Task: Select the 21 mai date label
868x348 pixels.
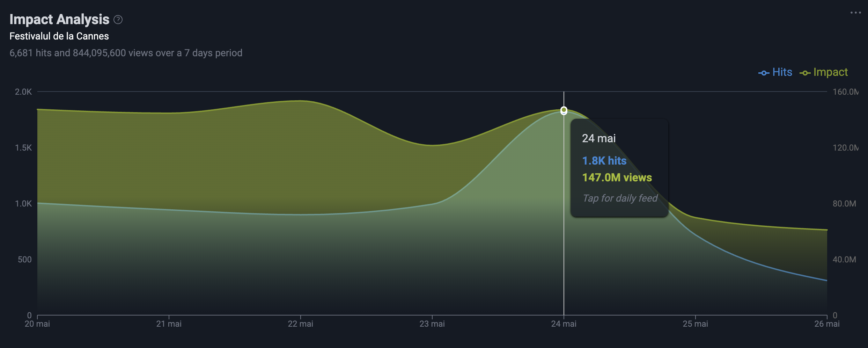Action: tap(169, 324)
